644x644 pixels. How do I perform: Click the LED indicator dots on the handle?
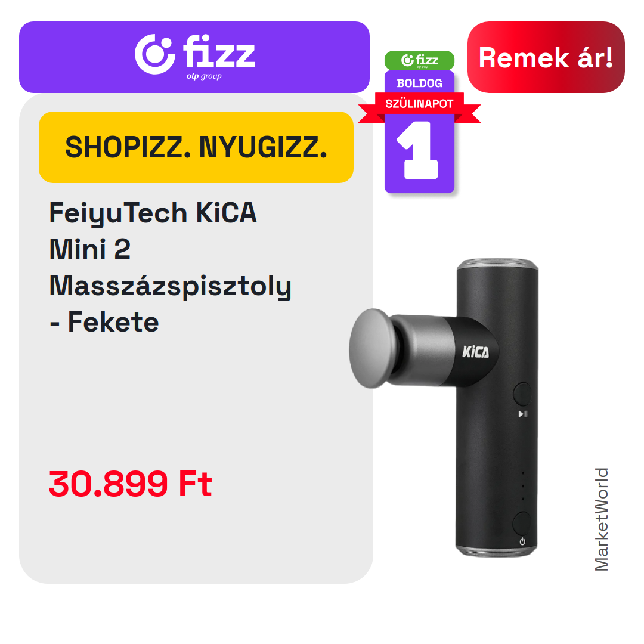(523, 487)
